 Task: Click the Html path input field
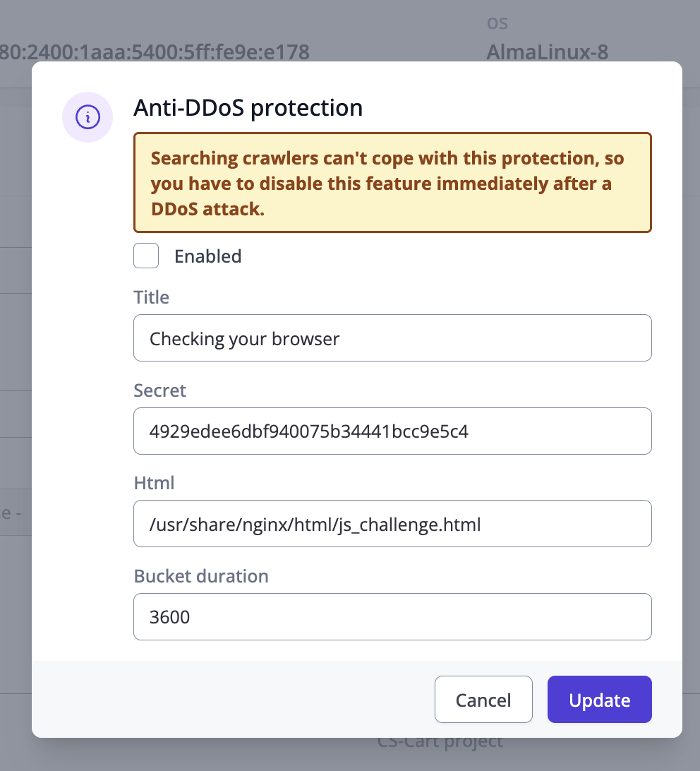point(392,524)
